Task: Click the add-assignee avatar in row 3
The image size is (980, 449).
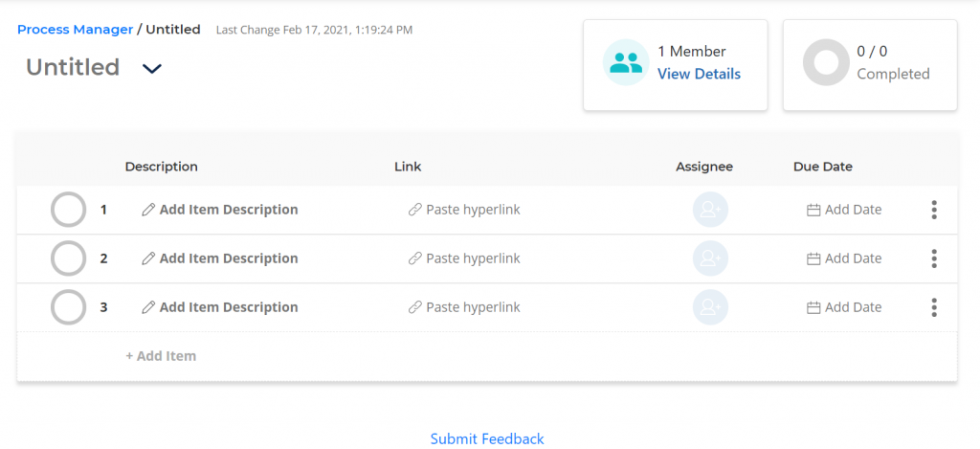Action: pos(710,307)
